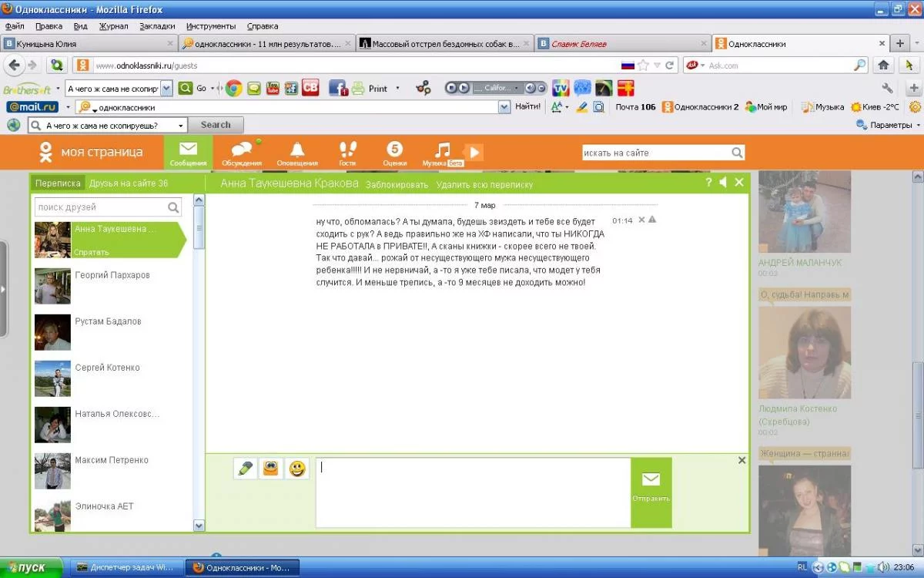This screenshot has width=924, height=578.
Task: Report the message with the warning triangle
Action: coord(652,220)
